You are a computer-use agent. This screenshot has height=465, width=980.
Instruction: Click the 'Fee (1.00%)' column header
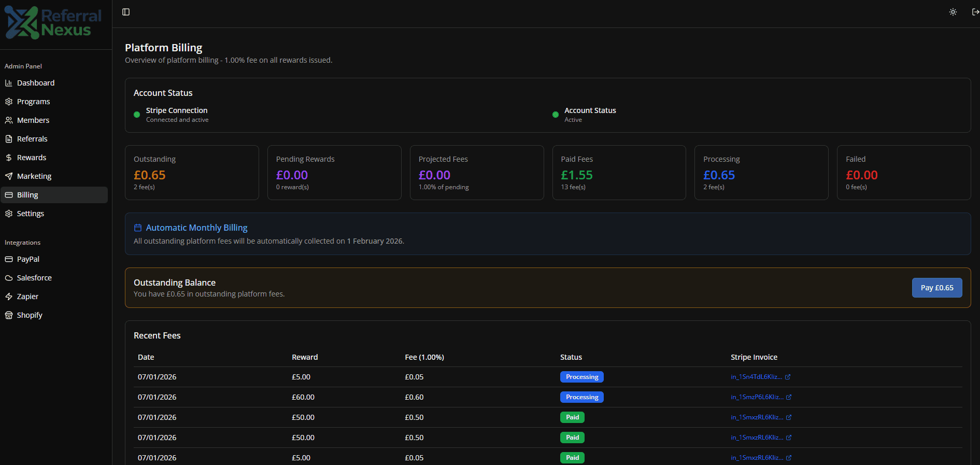tap(424, 357)
